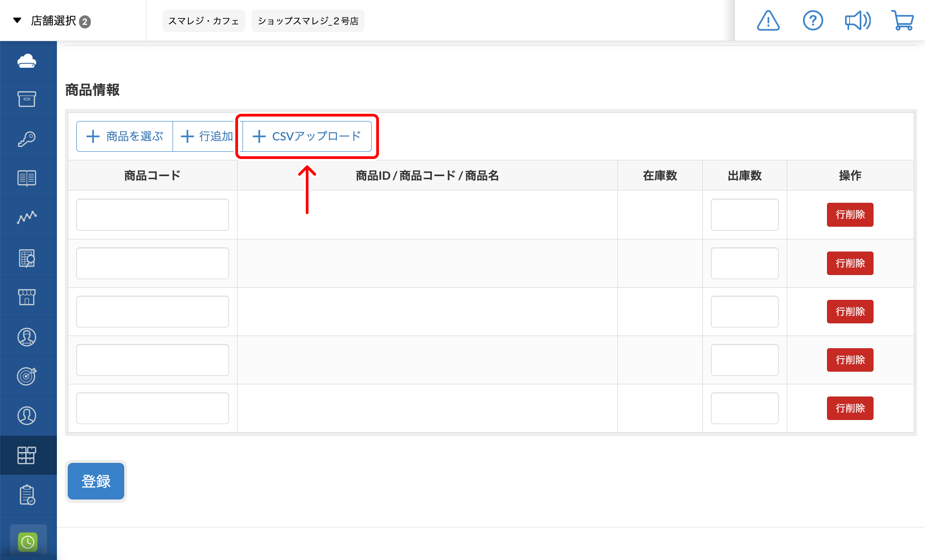Focus the first row 出庫数 field
This screenshot has height=560, width=925.
click(x=745, y=215)
